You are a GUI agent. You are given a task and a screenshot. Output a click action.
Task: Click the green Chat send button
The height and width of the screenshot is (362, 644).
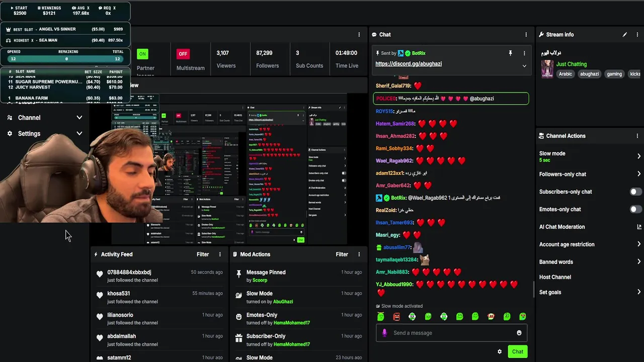click(517, 352)
